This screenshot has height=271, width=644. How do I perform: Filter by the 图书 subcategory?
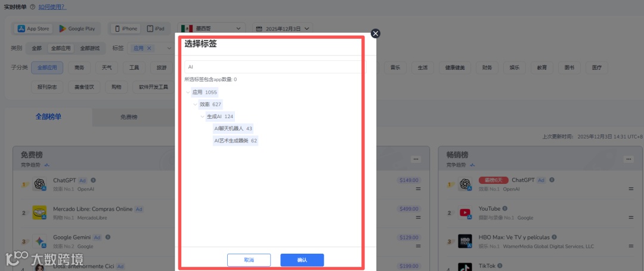tap(569, 68)
